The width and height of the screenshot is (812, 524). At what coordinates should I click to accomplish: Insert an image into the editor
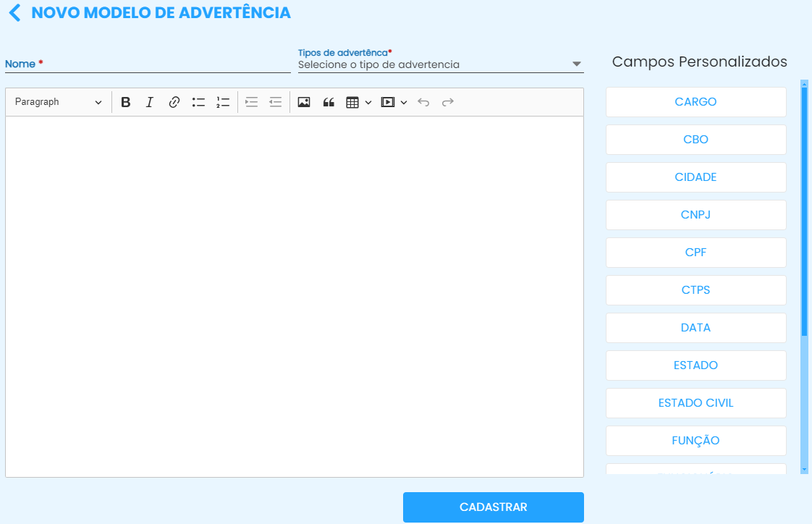point(304,102)
